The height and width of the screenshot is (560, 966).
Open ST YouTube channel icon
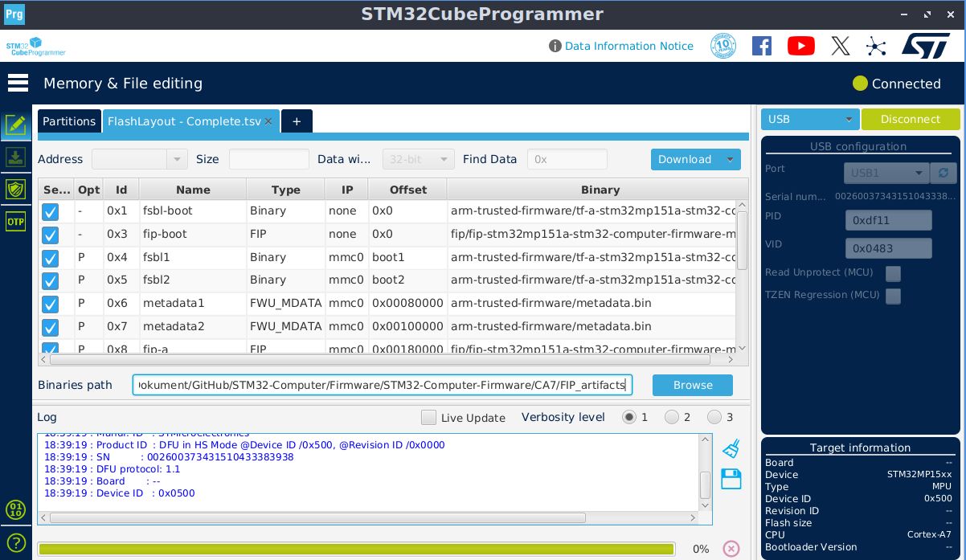click(800, 46)
